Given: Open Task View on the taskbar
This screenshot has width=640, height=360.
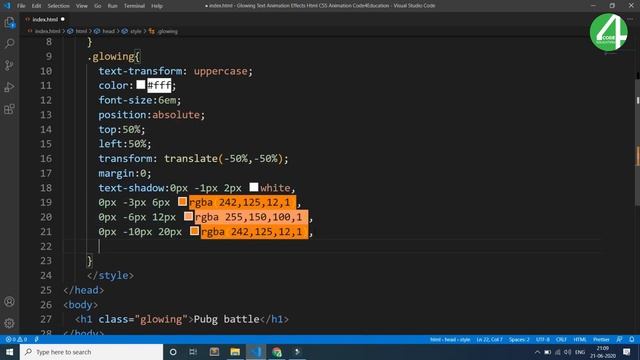Looking at the screenshot, I should coord(193,352).
